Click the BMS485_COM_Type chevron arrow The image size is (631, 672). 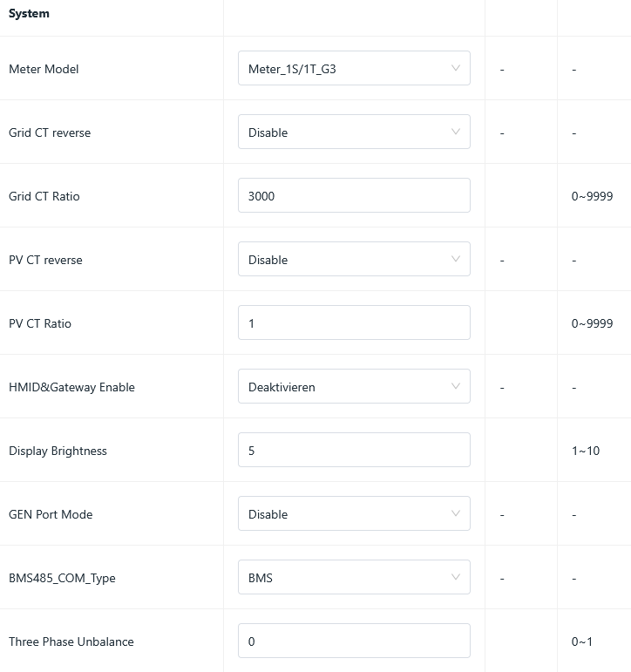[456, 578]
